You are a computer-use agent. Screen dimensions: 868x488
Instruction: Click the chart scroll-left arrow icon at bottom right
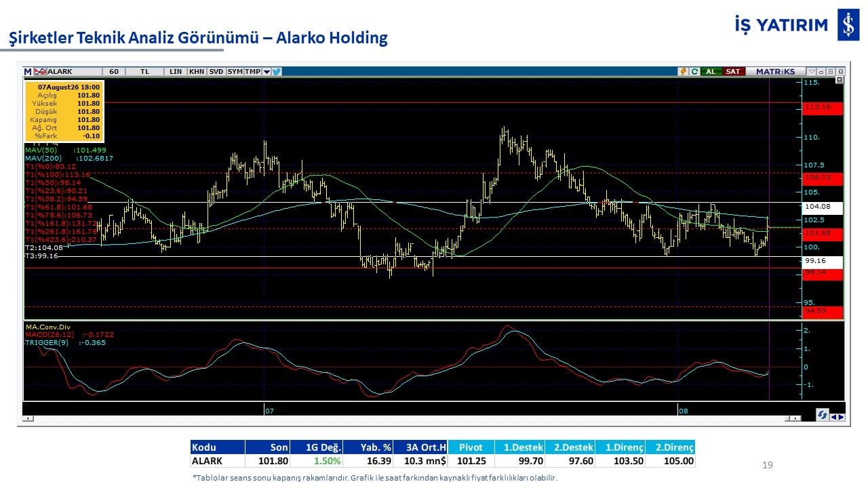click(833, 417)
